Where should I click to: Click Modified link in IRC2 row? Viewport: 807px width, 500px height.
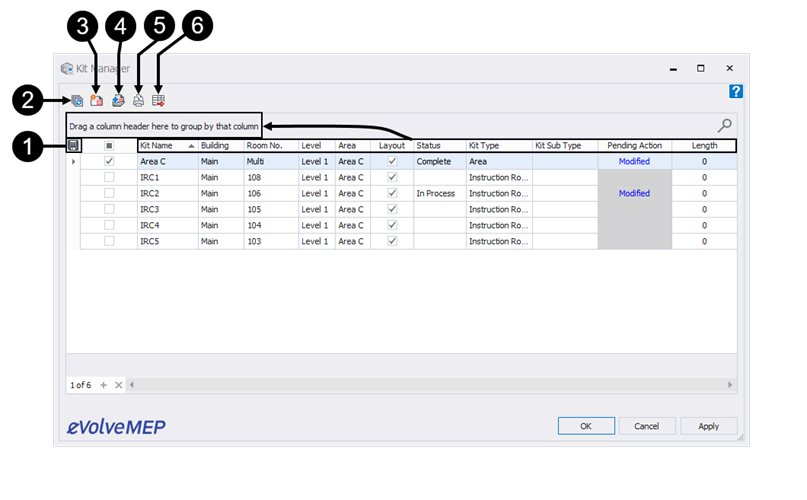tap(634, 194)
